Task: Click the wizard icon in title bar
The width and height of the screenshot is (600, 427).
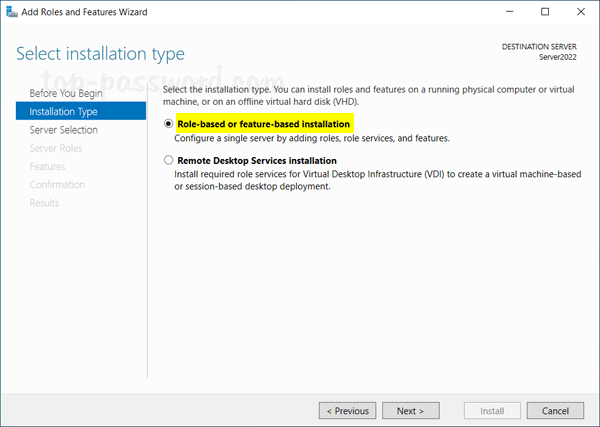Action: pyautogui.click(x=12, y=12)
